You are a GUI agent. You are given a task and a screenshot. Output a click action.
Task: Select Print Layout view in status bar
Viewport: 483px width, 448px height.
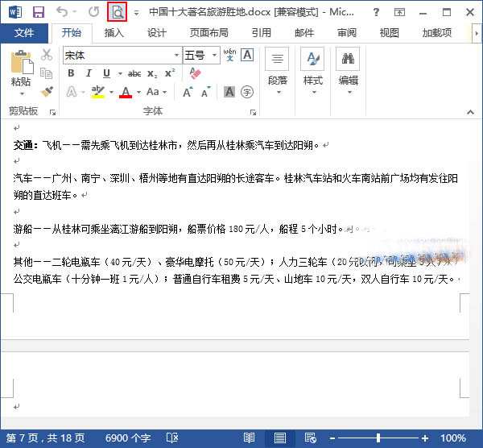point(279,438)
